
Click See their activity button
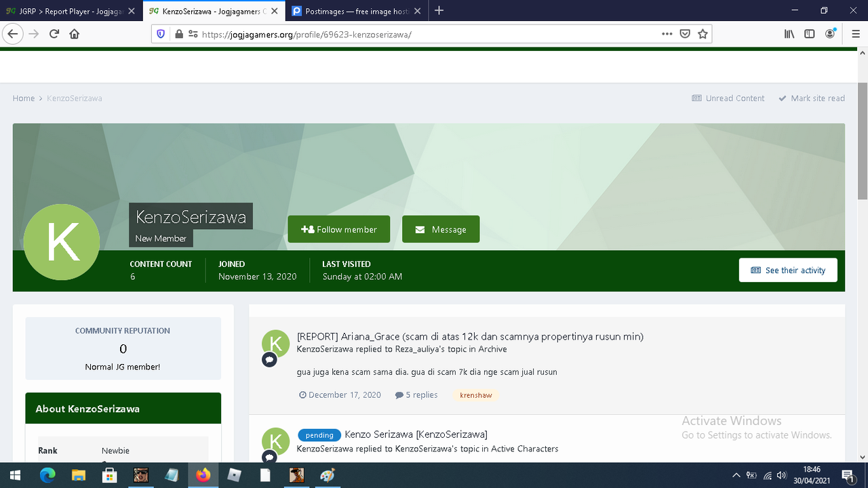point(788,270)
